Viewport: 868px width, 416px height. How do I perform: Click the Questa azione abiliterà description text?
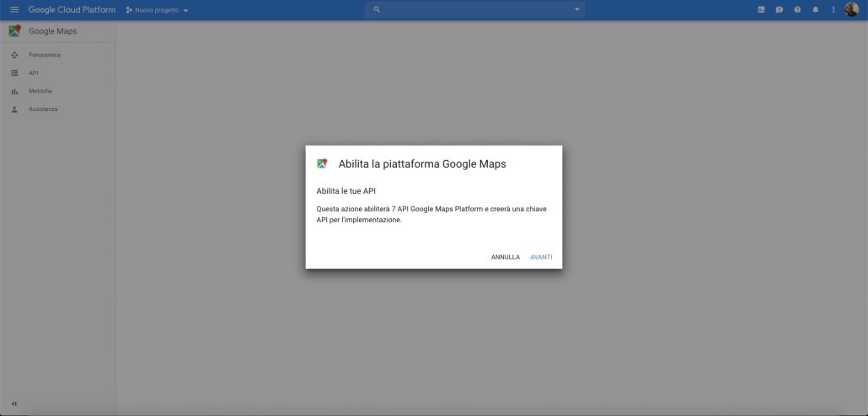431,215
